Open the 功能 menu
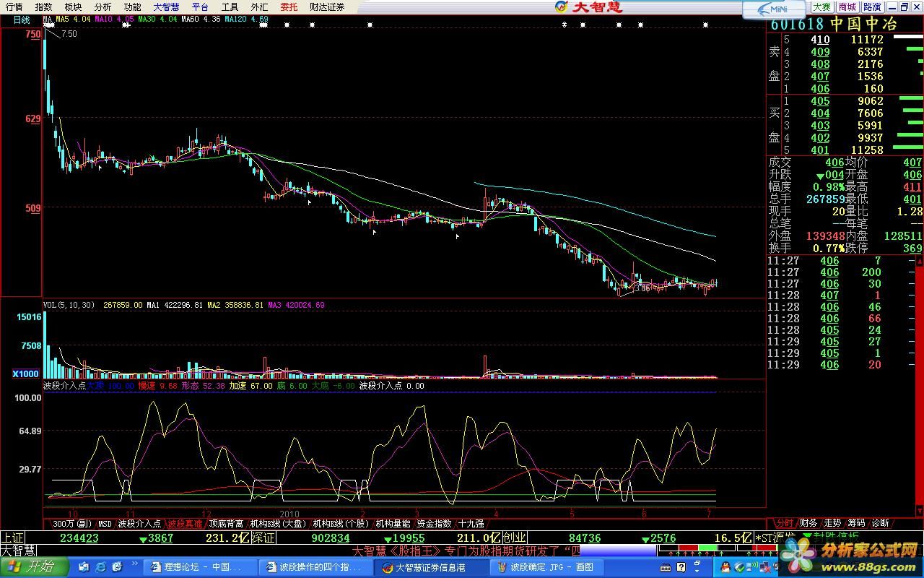This screenshot has height=578, width=924. pos(132,7)
